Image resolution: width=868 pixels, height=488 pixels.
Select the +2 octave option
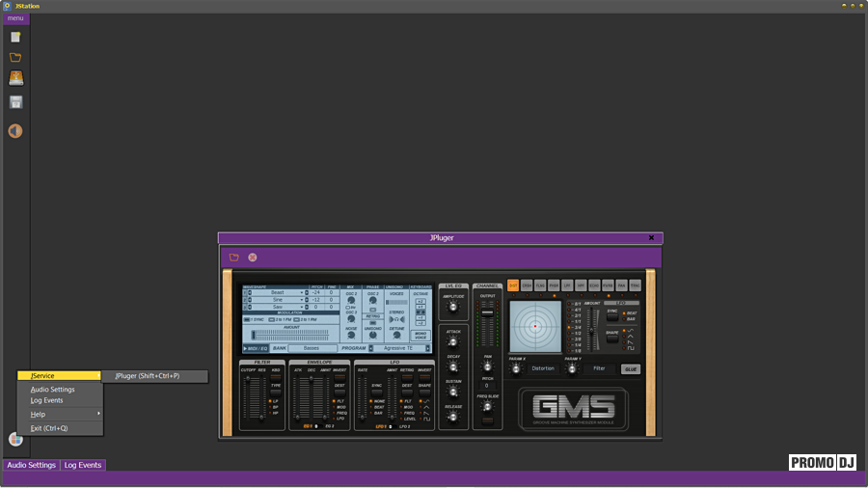pyautogui.click(x=420, y=302)
